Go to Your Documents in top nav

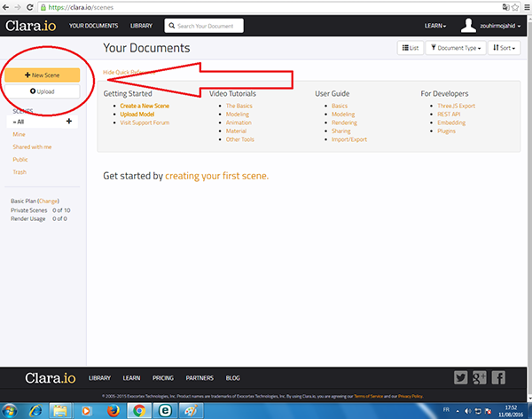[93, 26]
